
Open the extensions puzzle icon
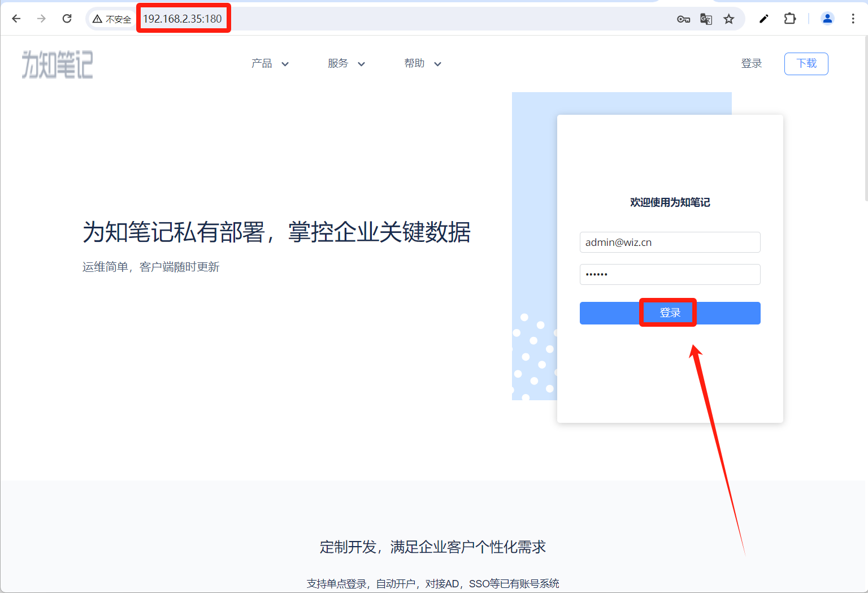790,19
